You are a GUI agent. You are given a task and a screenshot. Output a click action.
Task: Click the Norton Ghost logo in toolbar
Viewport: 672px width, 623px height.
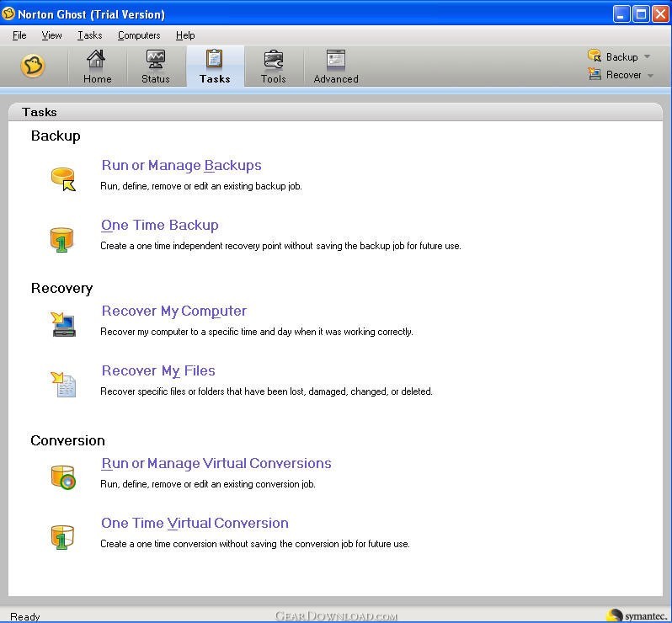pos(33,66)
